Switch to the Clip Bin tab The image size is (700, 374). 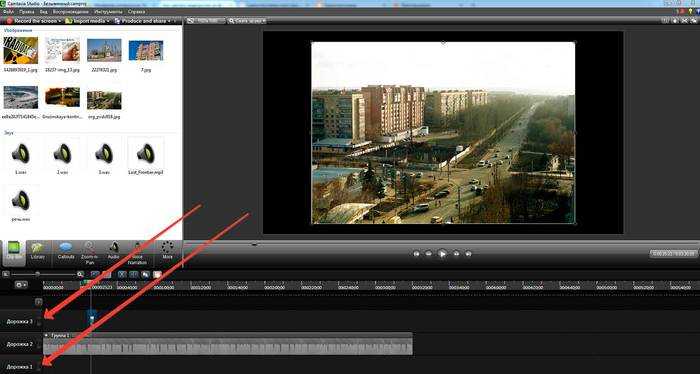click(x=14, y=252)
